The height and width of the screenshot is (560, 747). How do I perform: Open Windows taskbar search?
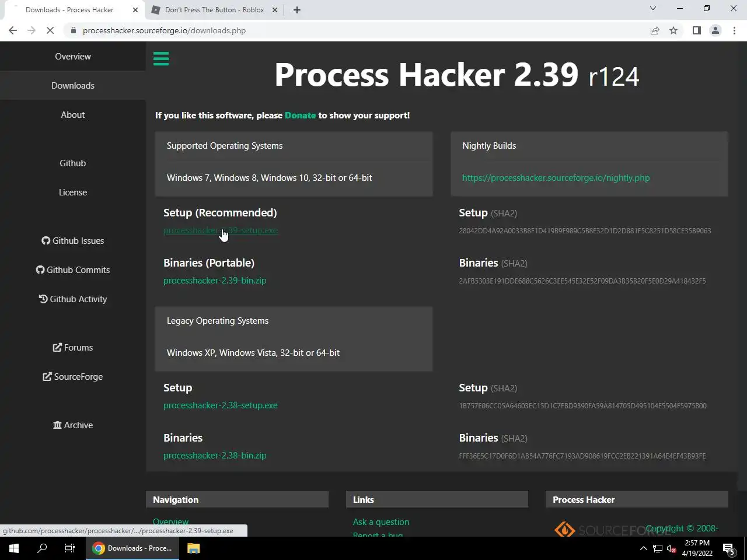(42, 548)
